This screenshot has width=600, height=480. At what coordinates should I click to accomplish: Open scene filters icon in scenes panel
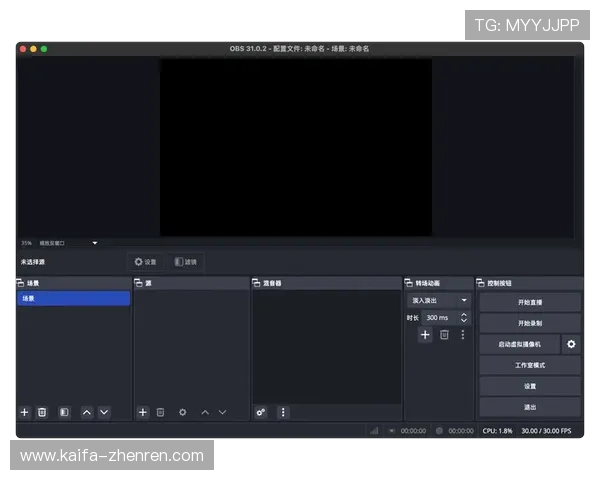point(64,412)
